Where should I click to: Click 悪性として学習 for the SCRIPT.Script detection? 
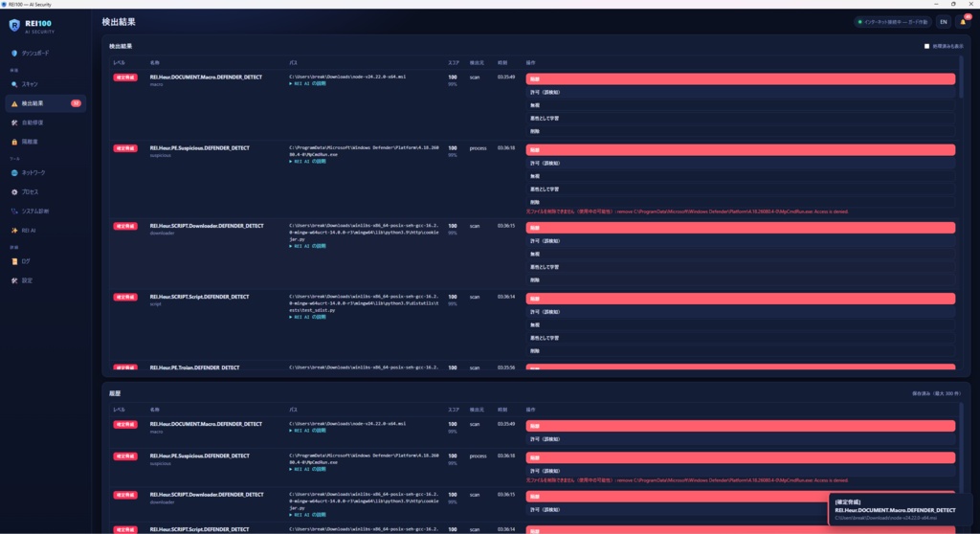click(740, 338)
